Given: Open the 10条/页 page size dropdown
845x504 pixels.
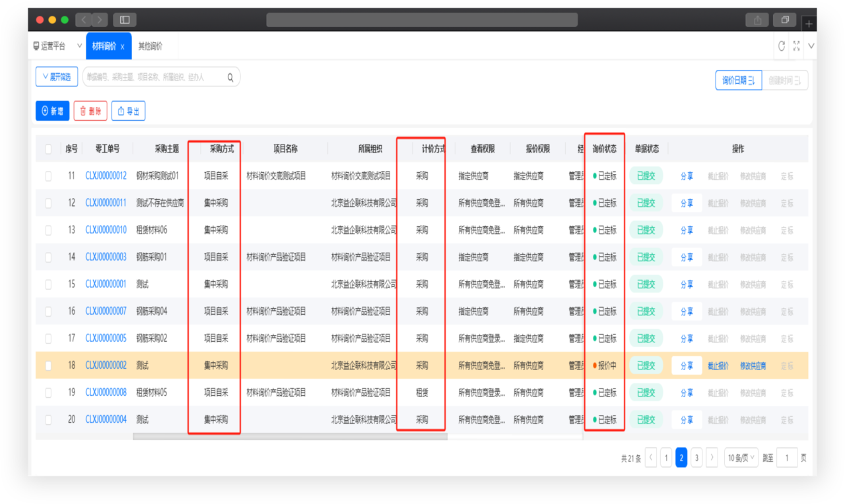Looking at the screenshot, I should click(741, 458).
